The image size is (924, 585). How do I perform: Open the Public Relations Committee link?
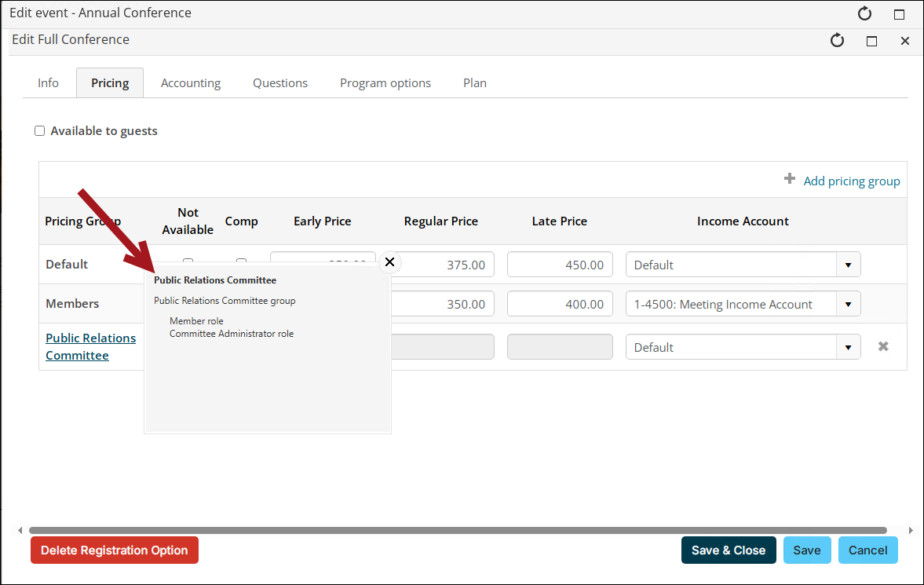point(91,347)
